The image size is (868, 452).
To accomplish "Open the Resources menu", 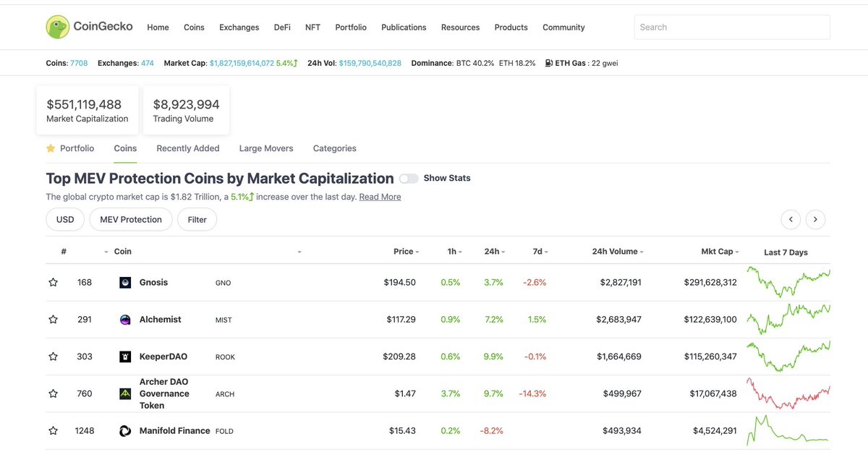I will (x=460, y=27).
